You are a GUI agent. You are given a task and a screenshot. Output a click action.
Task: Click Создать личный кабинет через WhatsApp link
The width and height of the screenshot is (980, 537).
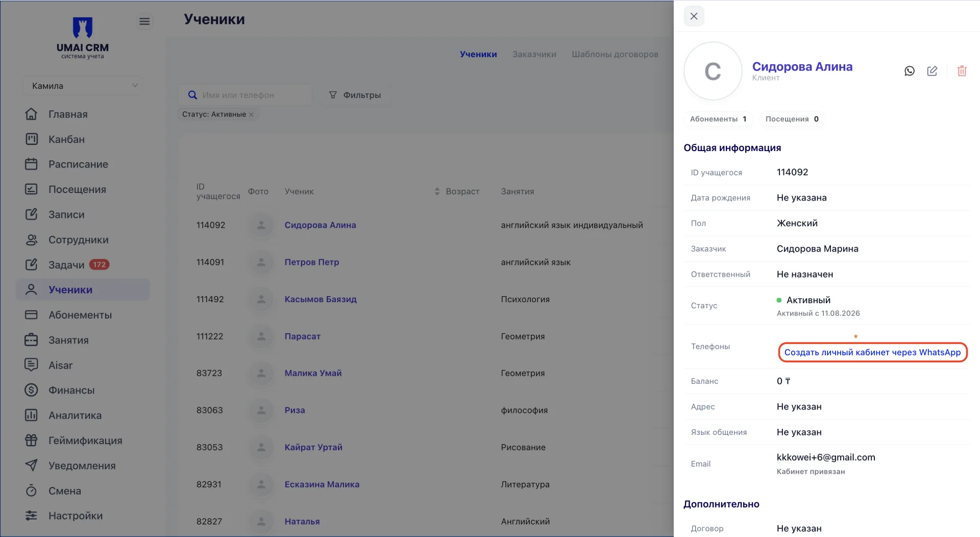pyautogui.click(x=872, y=352)
